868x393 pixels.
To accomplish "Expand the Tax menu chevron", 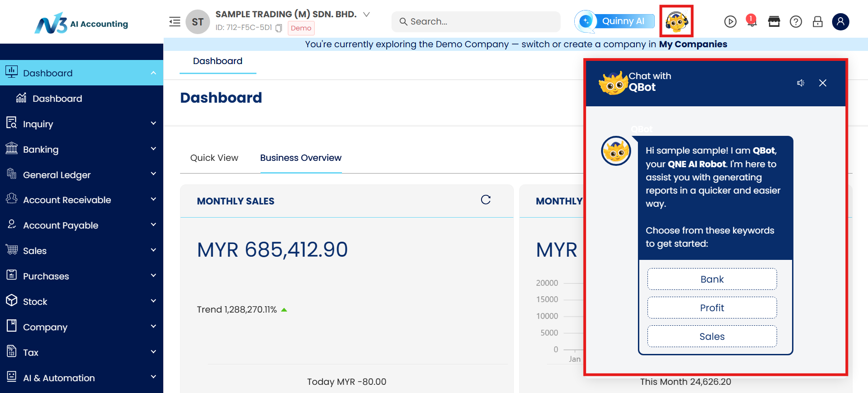I will (153, 352).
